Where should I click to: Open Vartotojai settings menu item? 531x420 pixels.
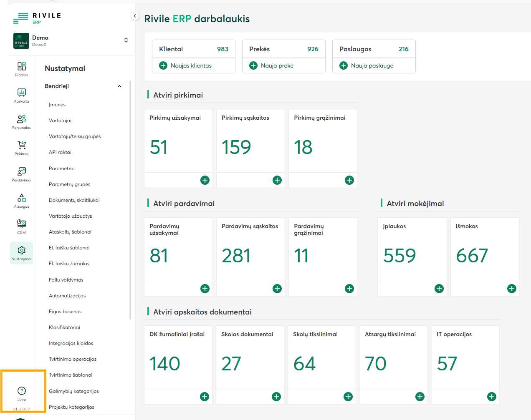tap(60, 121)
